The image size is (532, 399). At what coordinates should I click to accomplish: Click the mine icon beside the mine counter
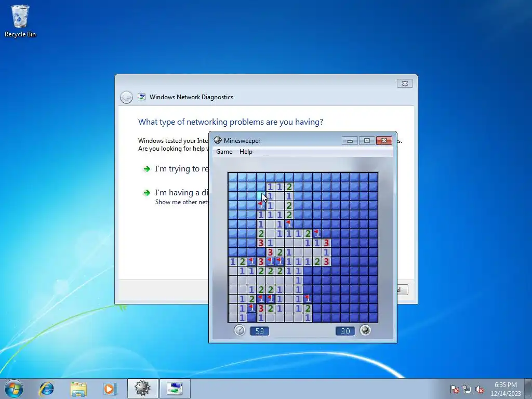tap(365, 330)
